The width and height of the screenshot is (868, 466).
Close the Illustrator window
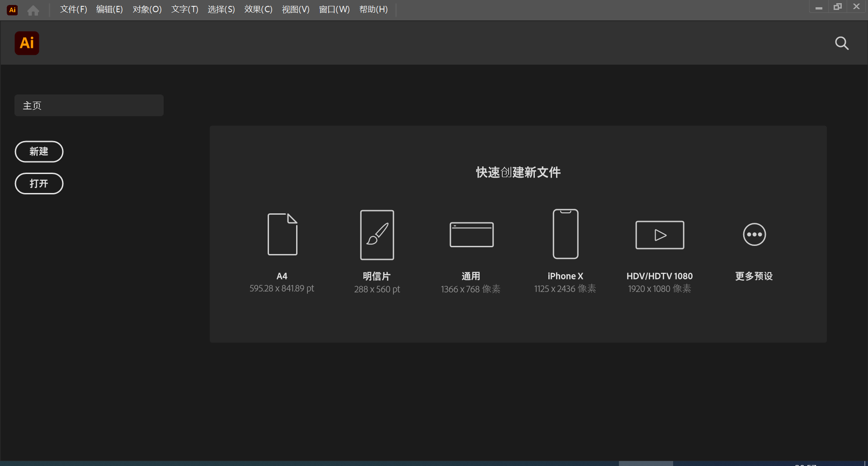(856, 7)
